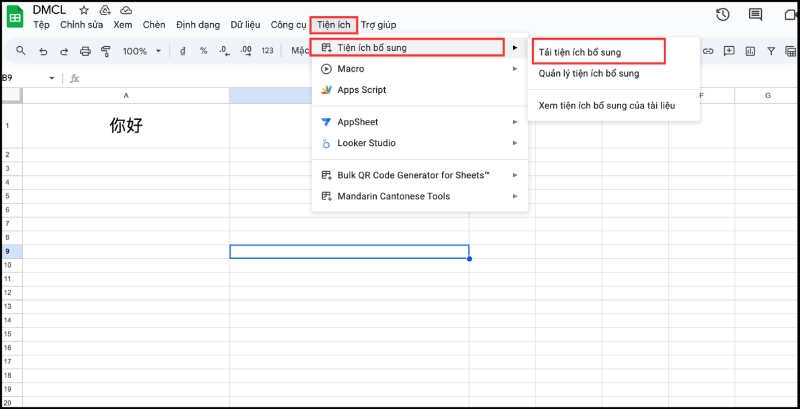The height and width of the screenshot is (409, 800).
Task: Select the row 9 header
Action: 11,251
